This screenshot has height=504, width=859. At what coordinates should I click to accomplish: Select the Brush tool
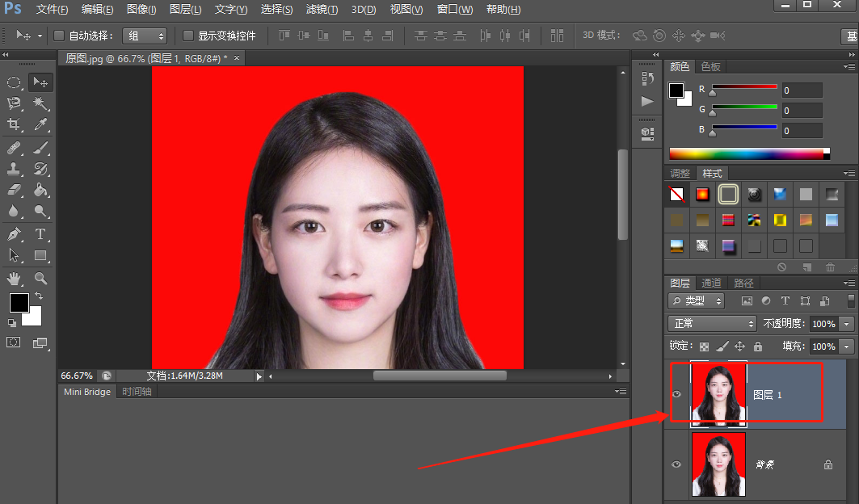tap(40, 148)
